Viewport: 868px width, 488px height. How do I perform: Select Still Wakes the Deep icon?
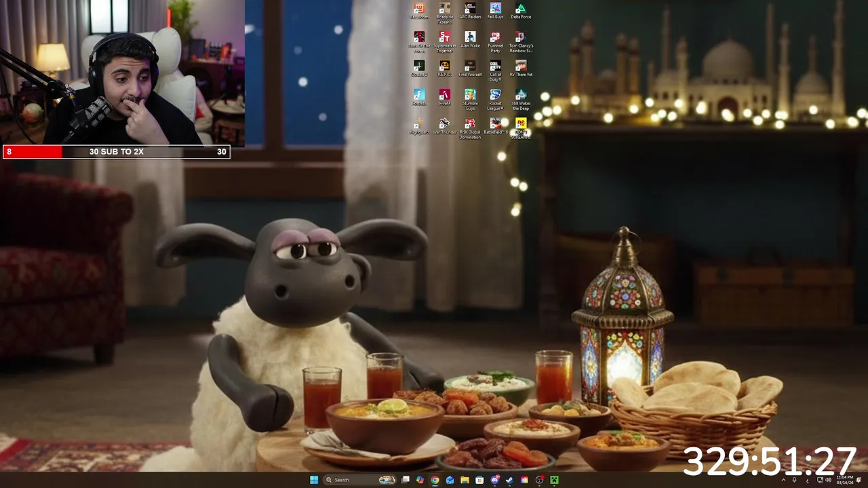pos(521,100)
